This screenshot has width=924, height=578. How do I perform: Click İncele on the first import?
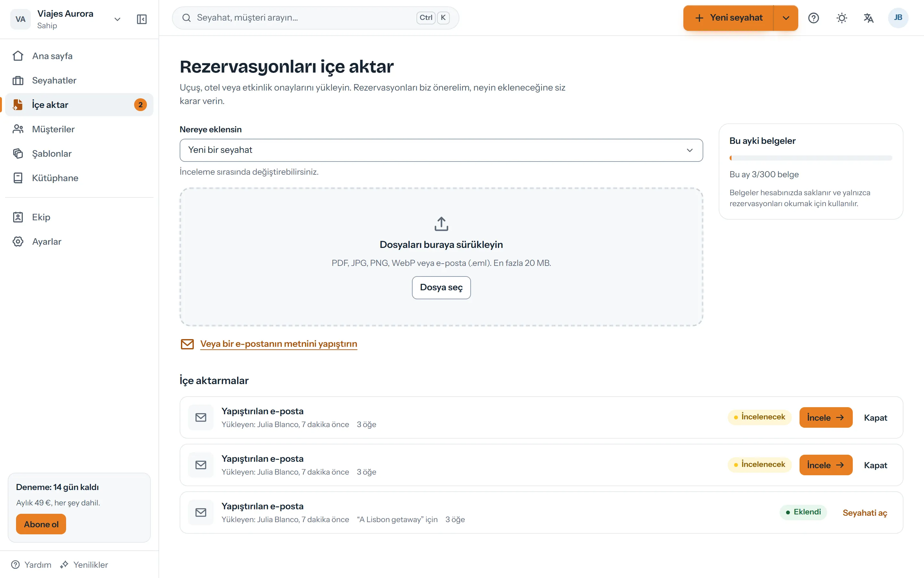(826, 417)
